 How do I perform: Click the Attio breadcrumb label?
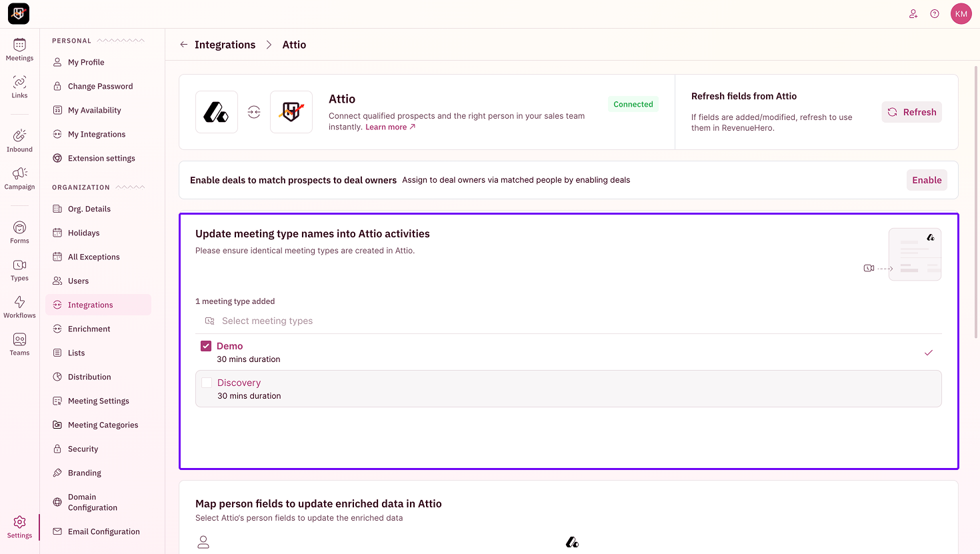click(294, 45)
